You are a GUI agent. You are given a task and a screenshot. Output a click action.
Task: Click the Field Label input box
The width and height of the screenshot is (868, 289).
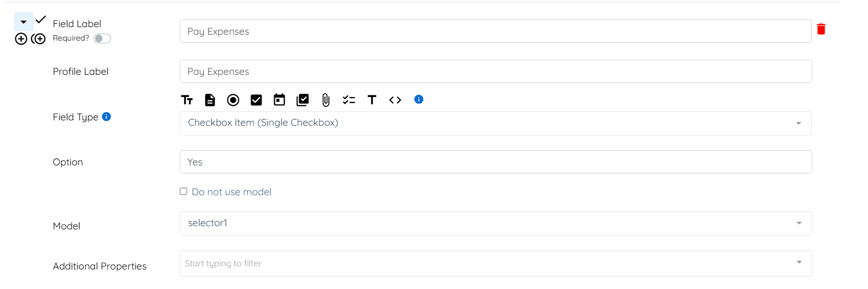click(x=495, y=31)
